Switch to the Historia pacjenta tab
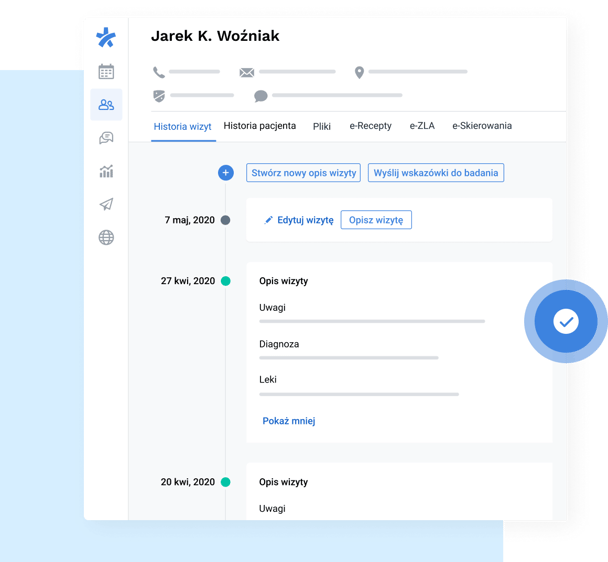Screen dimensions: 608x562 (259, 126)
